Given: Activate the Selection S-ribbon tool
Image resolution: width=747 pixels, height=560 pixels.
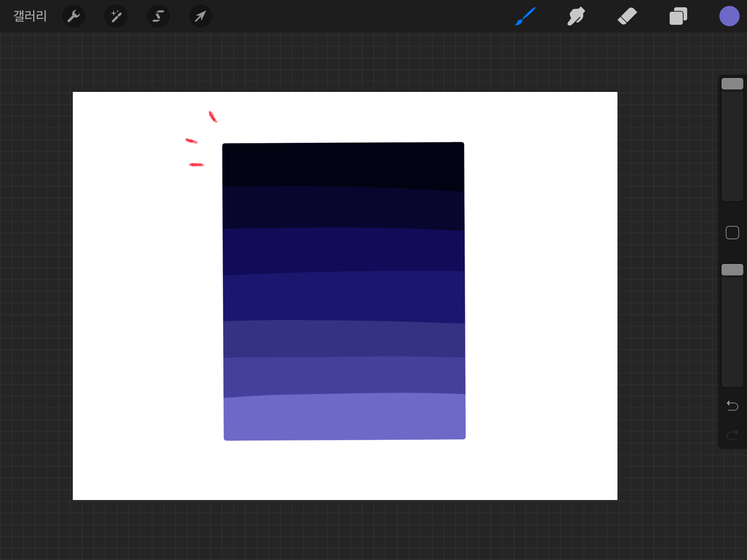Looking at the screenshot, I should click(x=158, y=16).
